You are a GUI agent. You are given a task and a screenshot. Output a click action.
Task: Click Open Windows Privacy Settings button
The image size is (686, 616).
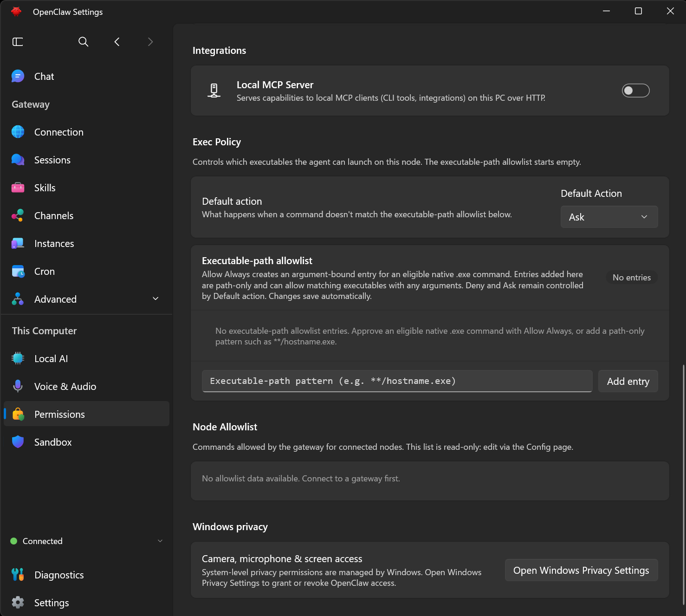pyautogui.click(x=581, y=570)
